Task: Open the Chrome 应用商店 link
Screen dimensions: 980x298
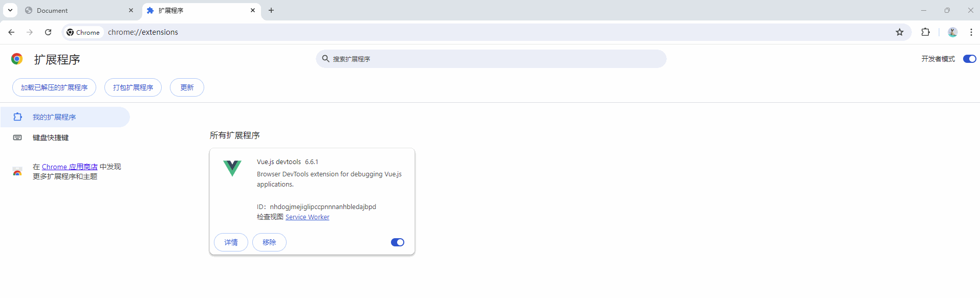Action: (x=70, y=167)
